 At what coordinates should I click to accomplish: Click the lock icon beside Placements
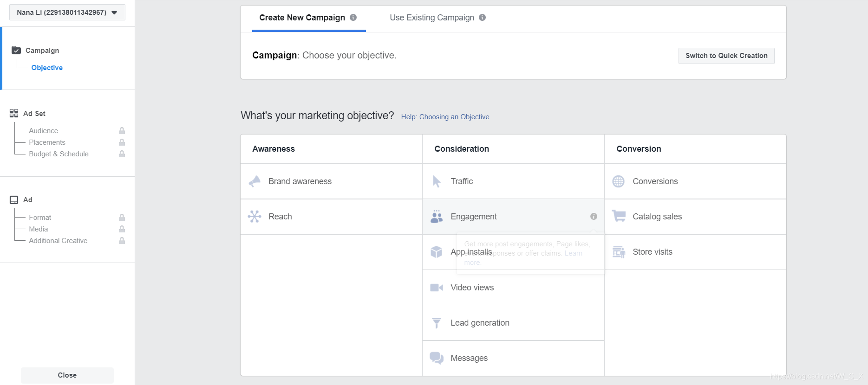click(122, 142)
